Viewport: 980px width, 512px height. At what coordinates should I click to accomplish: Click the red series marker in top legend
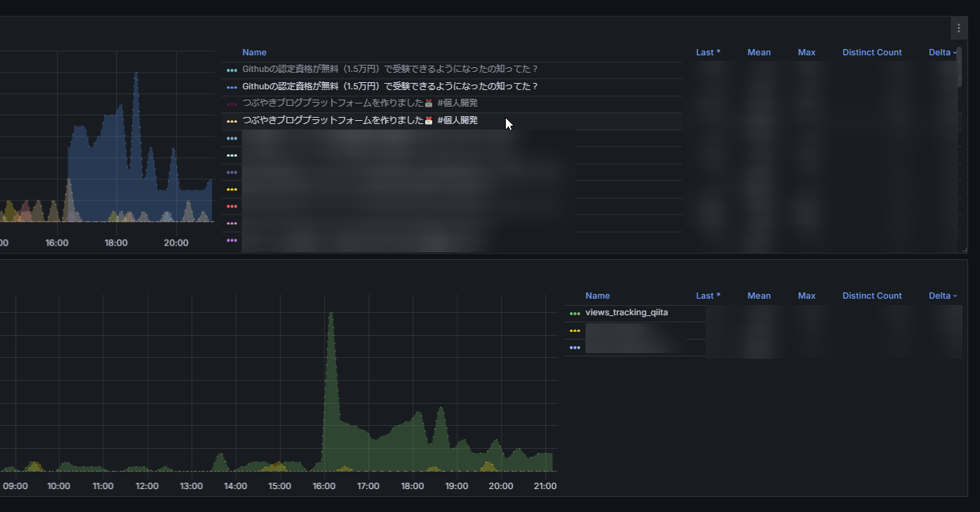[232, 206]
